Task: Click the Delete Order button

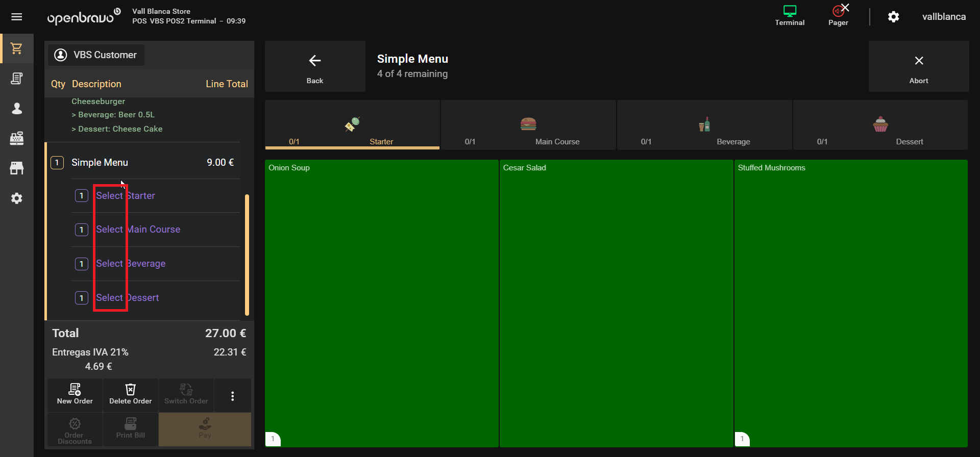Action: pos(131,395)
